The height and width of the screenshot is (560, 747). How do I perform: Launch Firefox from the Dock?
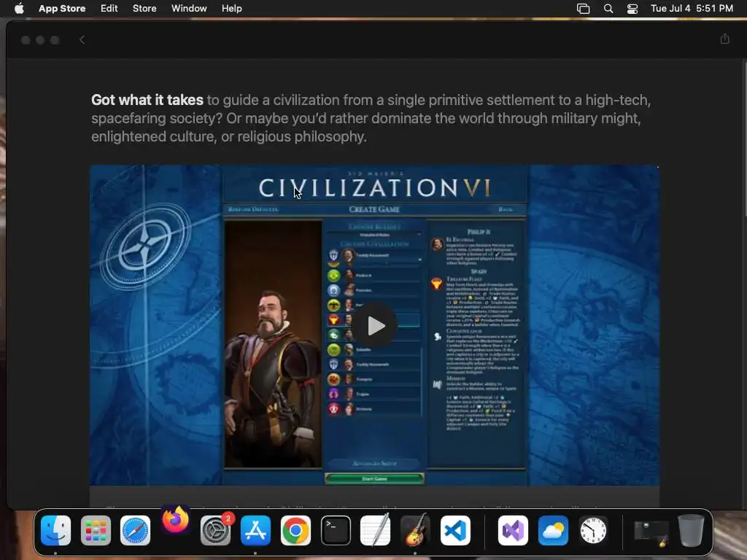click(x=175, y=520)
